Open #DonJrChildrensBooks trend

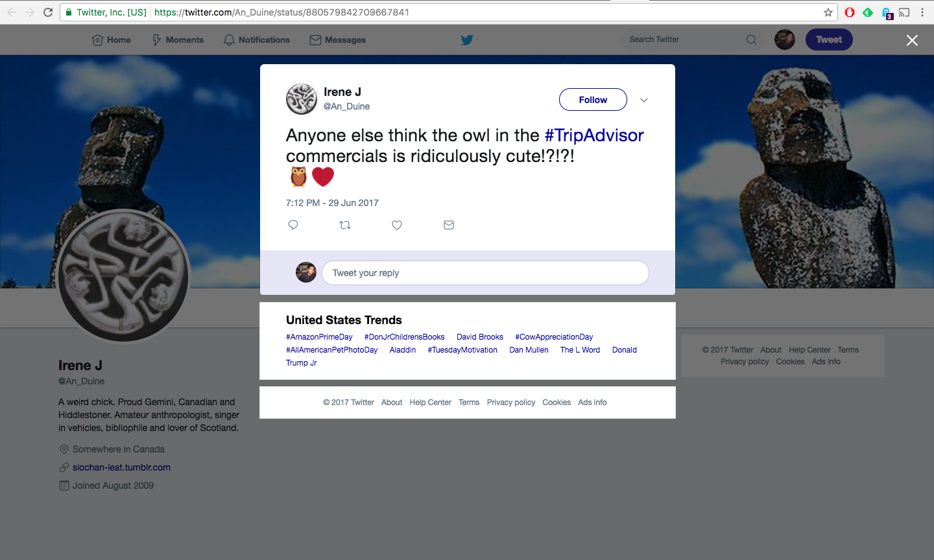tap(405, 337)
